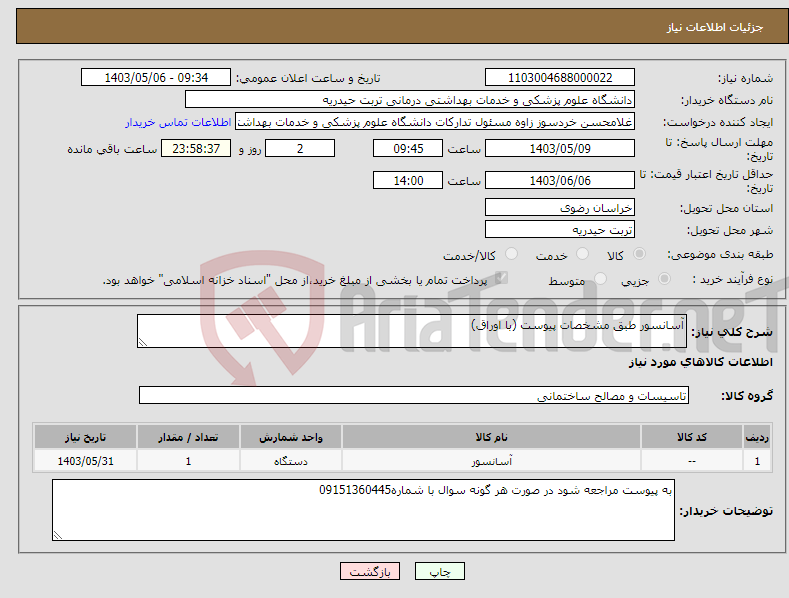The height and width of the screenshot is (598, 789).
Task: Select the کالا radio button
Action: click(x=639, y=254)
